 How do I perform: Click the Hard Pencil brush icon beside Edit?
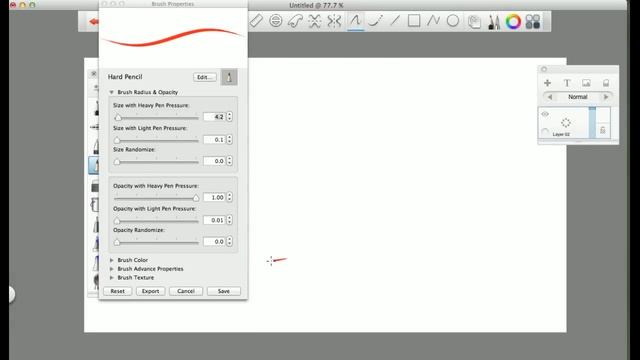tap(229, 77)
